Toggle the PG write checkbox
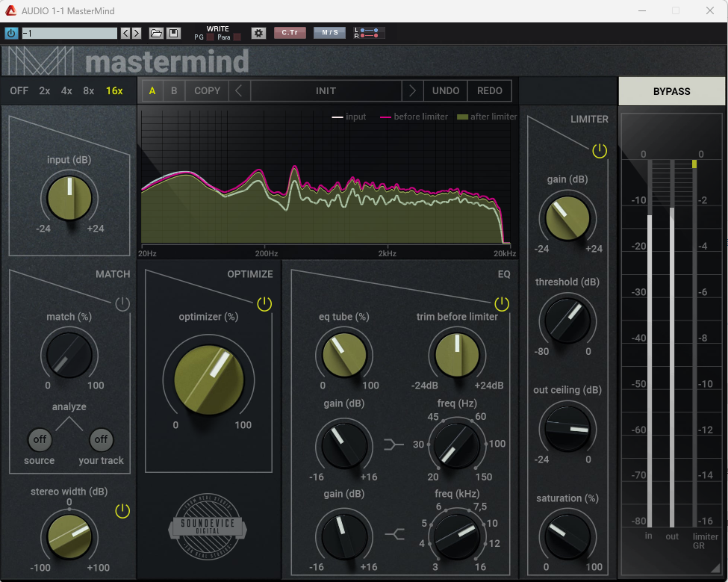 click(211, 37)
